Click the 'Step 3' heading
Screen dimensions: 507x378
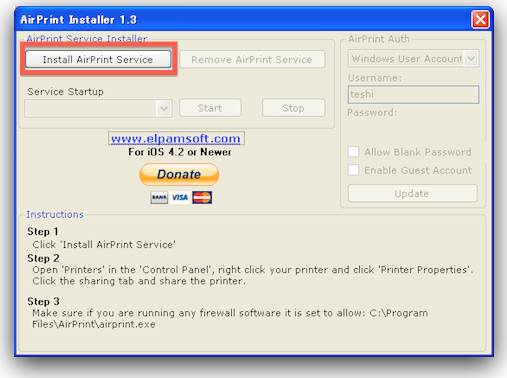[43, 301]
